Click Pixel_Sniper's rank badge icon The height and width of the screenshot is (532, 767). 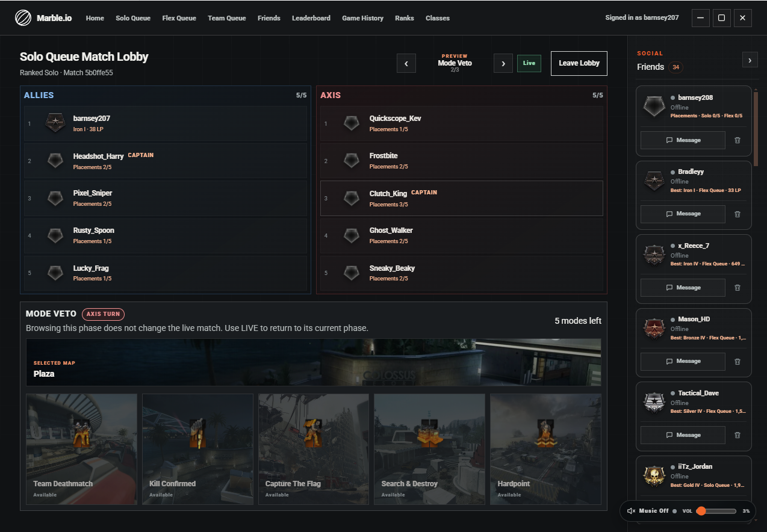(x=55, y=198)
